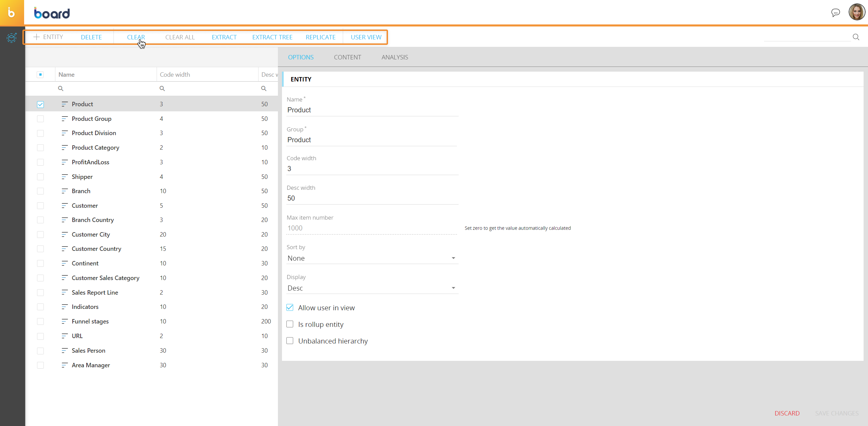Click the Code width column search icon
This screenshot has width=868, height=426.
tap(162, 89)
